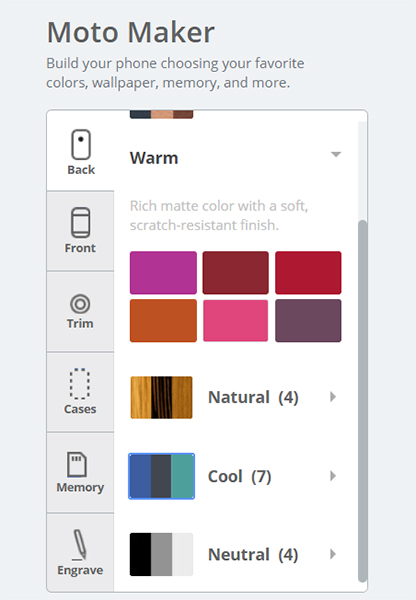Pick the hot pink color swatch
This screenshot has width=416, height=600.
pos(235,321)
